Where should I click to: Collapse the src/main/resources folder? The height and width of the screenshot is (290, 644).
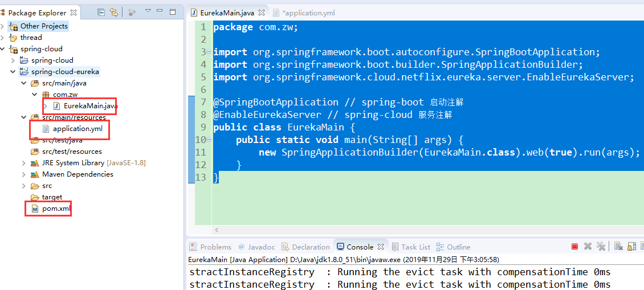click(x=24, y=117)
